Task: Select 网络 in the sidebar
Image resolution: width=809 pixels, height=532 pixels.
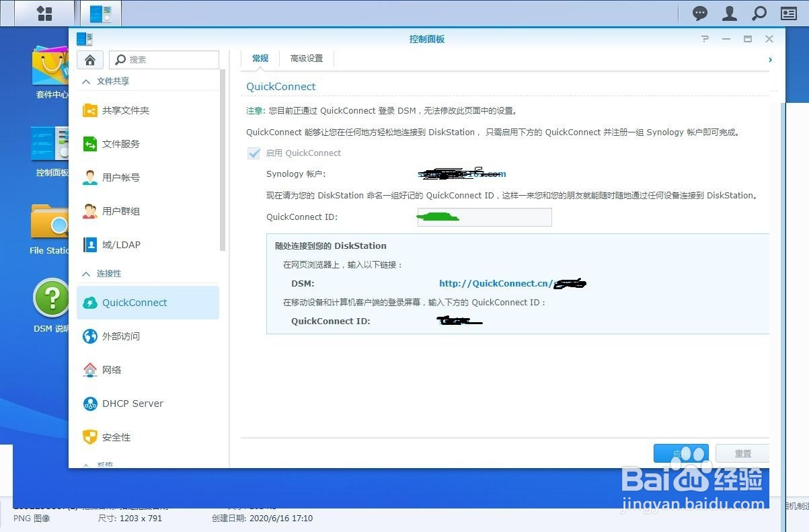Action: point(148,370)
